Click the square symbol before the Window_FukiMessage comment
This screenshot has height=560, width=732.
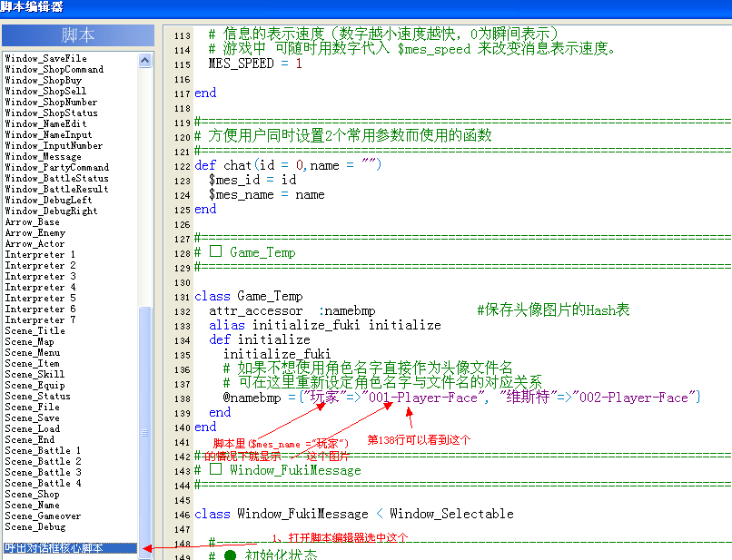[215, 468]
